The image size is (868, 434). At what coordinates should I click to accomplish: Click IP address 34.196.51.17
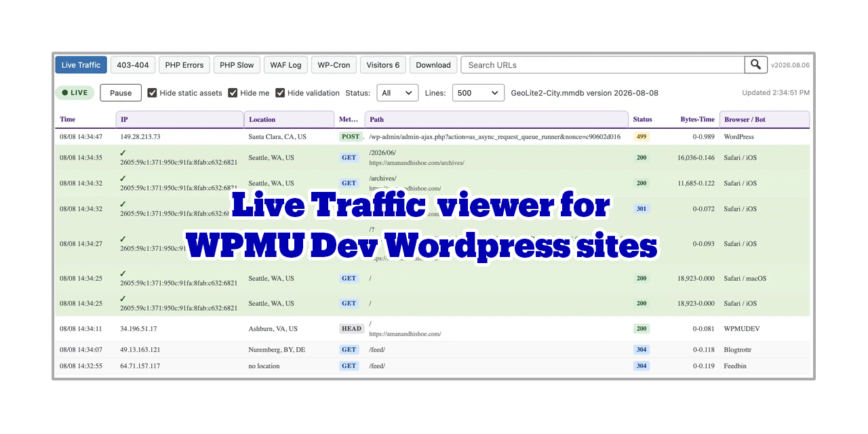point(138,329)
